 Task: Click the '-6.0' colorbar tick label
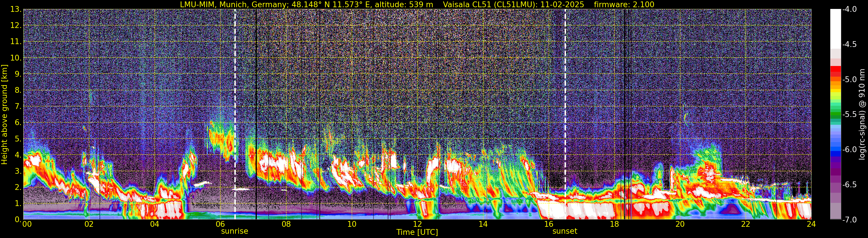849,150
